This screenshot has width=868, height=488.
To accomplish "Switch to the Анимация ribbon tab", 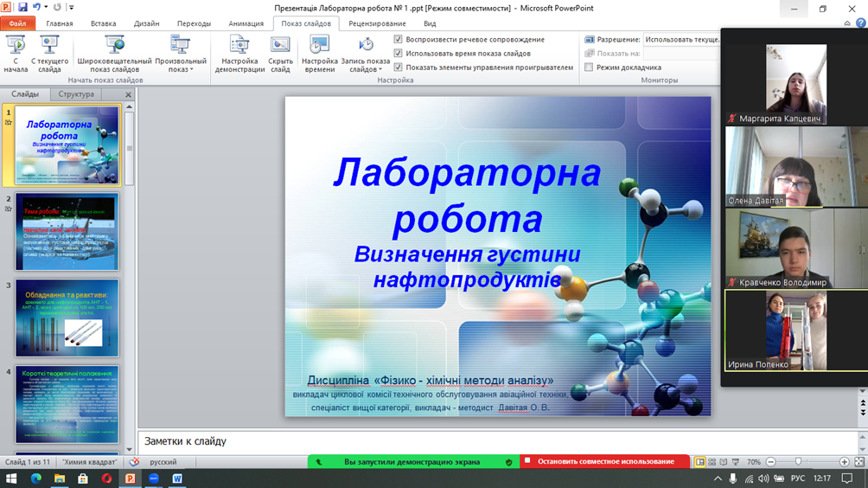I will (x=246, y=24).
